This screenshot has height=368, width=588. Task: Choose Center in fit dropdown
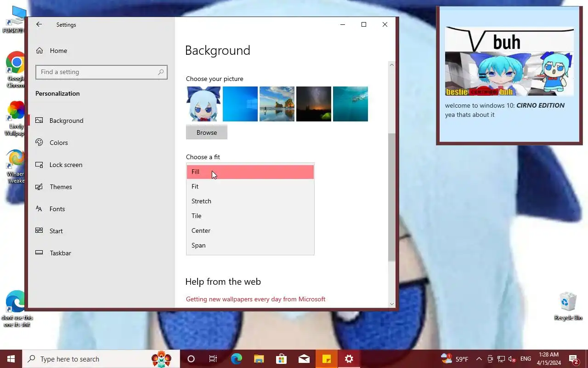point(250,230)
